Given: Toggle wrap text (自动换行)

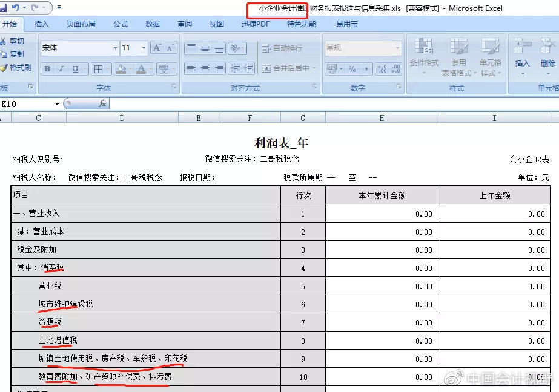Looking at the screenshot, I should (x=282, y=48).
